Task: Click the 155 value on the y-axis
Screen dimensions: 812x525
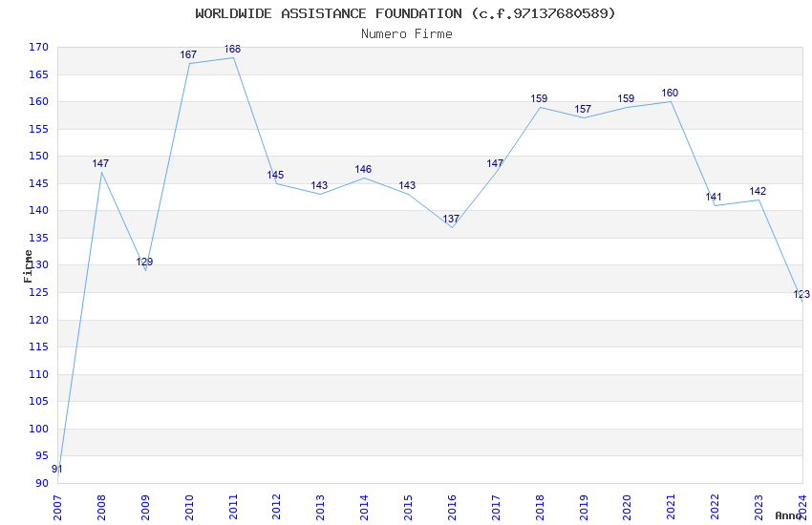Action: click(39, 129)
